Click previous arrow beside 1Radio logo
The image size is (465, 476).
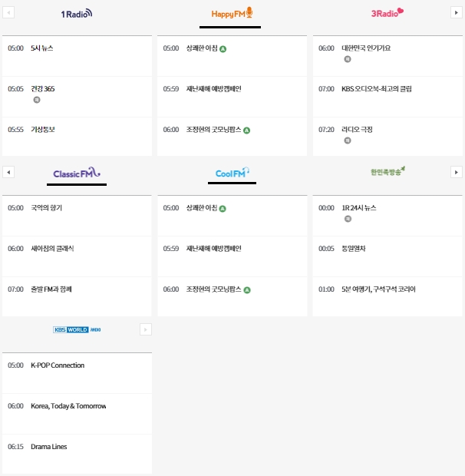click(8, 13)
